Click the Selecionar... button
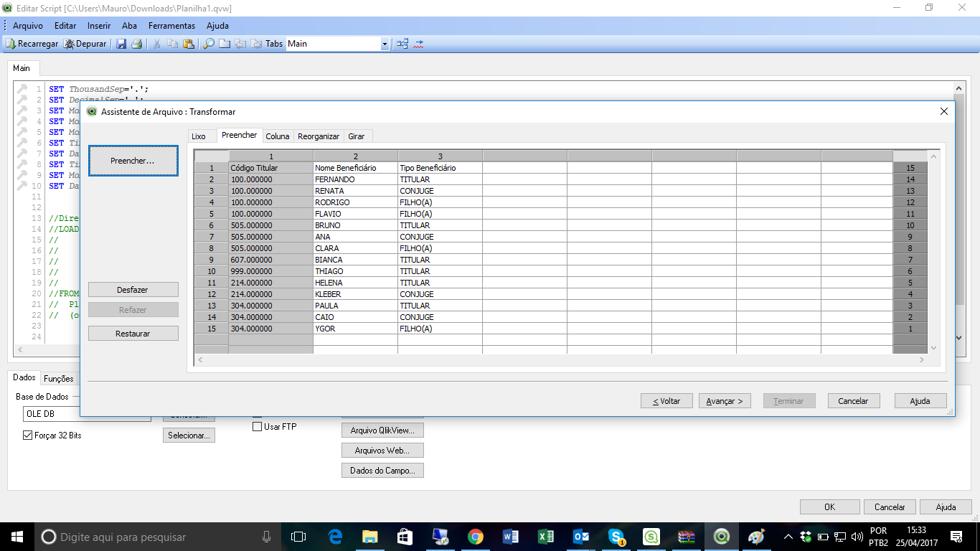 [189, 435]
